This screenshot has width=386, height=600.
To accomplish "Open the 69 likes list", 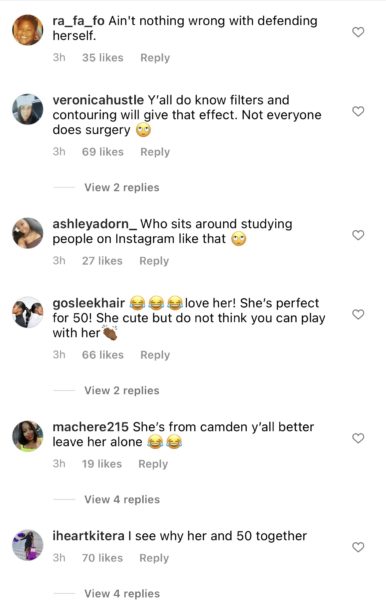I will coord(103,152).
